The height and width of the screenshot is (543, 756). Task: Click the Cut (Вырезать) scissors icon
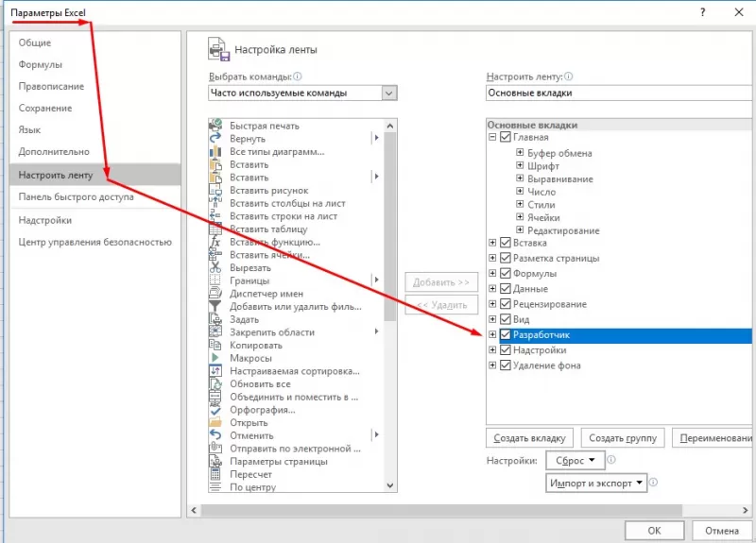215,267
